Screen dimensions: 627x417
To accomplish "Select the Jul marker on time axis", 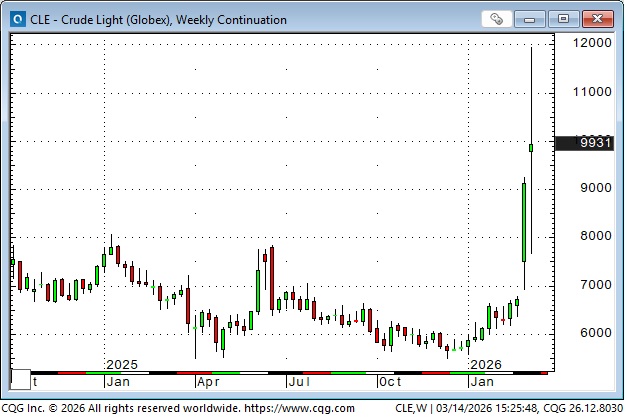I will tap(298, 381).
